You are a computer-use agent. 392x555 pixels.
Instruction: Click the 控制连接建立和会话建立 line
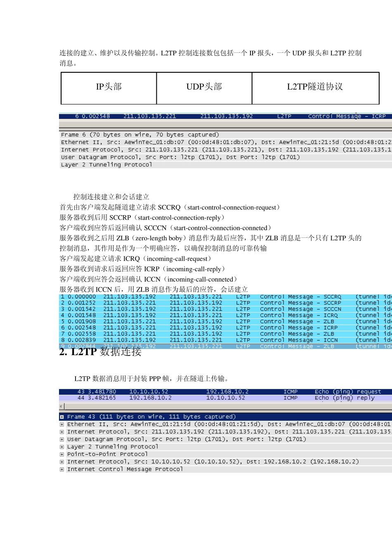coord(111,197)
